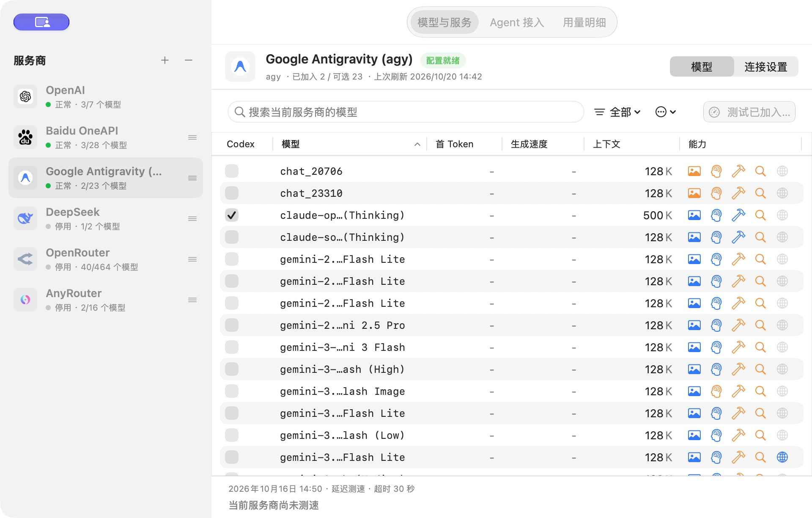Click the purple sidebar profile panel icon
812x518 pixels.
tap(41, 22)
